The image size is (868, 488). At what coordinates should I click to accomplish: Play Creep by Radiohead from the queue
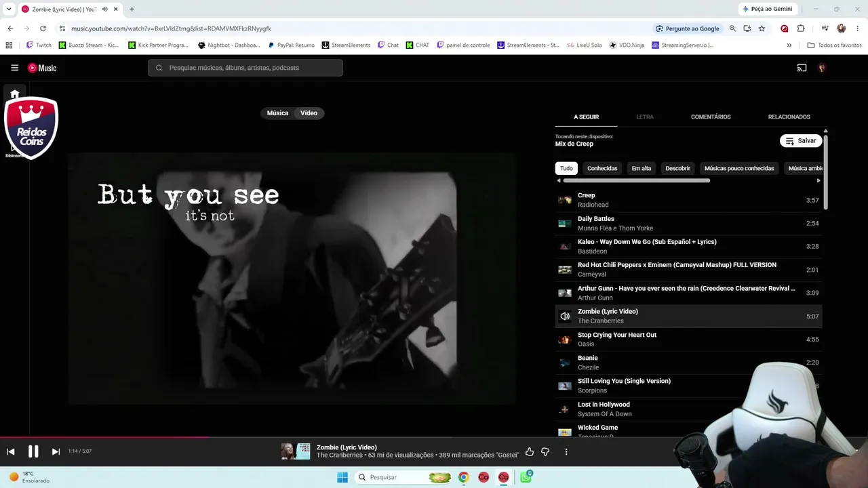tap(688, 200)
